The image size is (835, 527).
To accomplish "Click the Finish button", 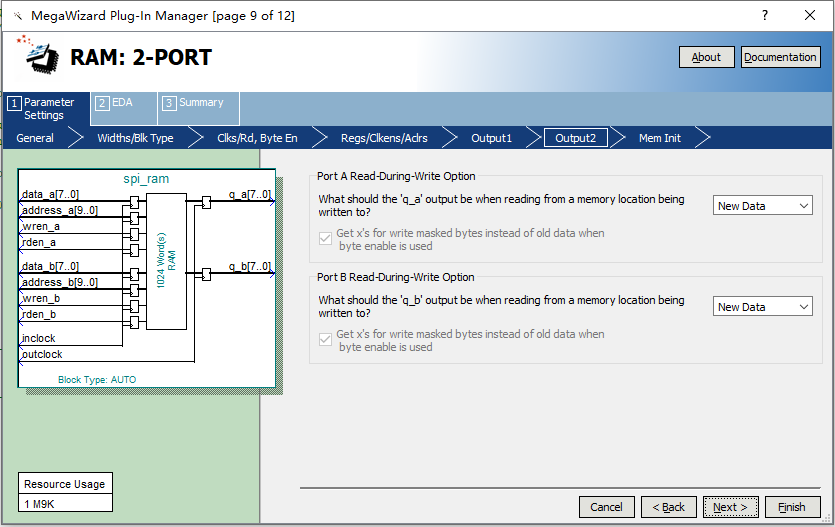I will pyautogui.click(x=792, y=507).
